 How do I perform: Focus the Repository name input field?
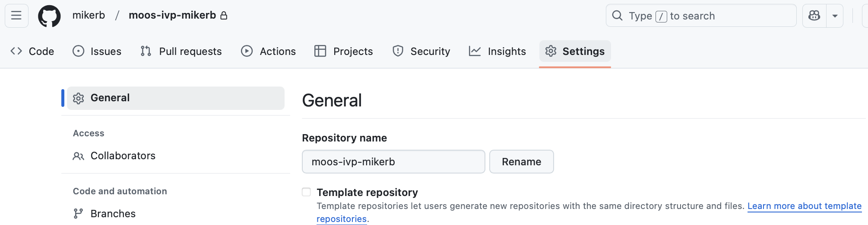click(x=393, y=162)
